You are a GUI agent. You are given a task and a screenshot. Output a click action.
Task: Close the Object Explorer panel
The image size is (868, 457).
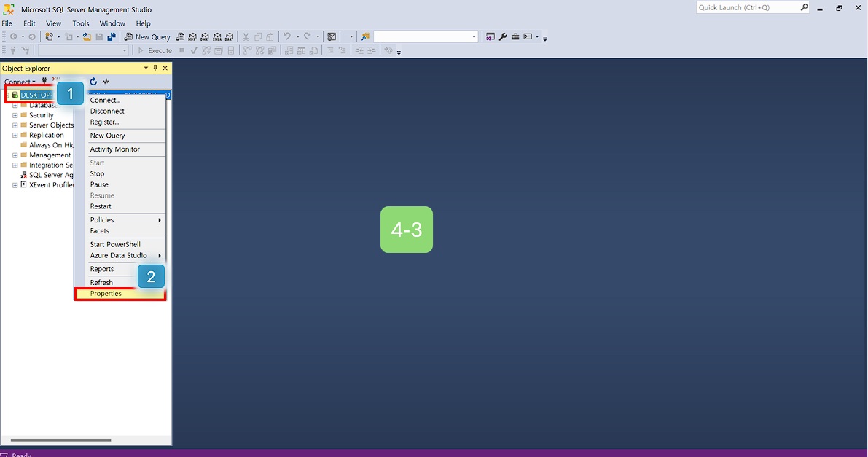165,68
